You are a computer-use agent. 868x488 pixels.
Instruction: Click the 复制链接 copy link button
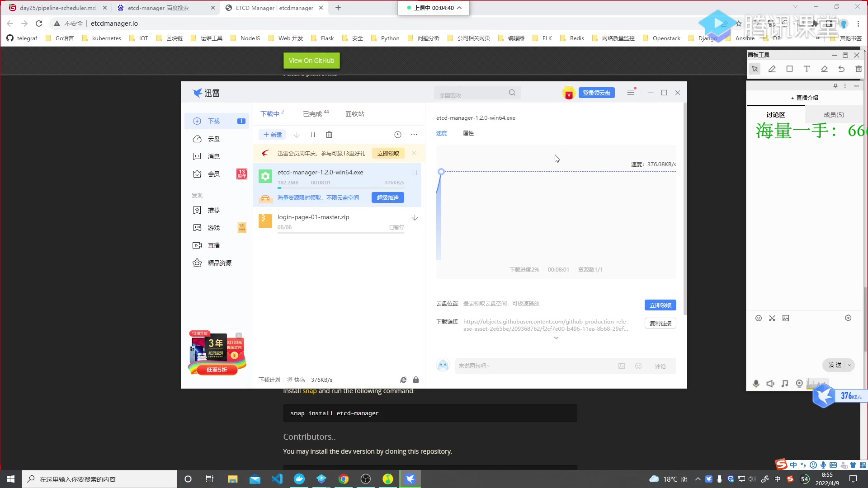(x=660, y=324)
